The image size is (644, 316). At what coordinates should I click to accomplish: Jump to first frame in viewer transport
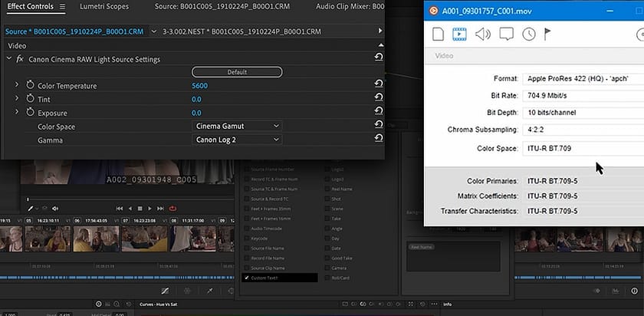tap(119, 209)
